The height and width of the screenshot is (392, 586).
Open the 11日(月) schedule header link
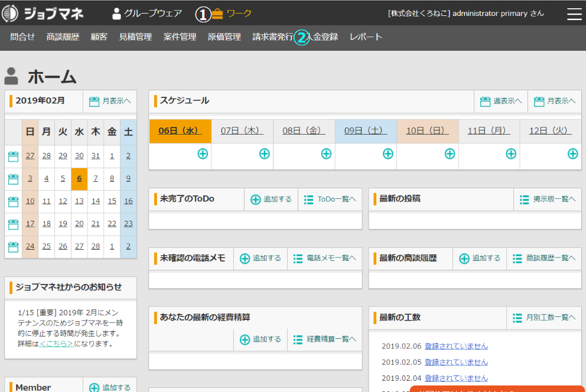click(489, 130)
